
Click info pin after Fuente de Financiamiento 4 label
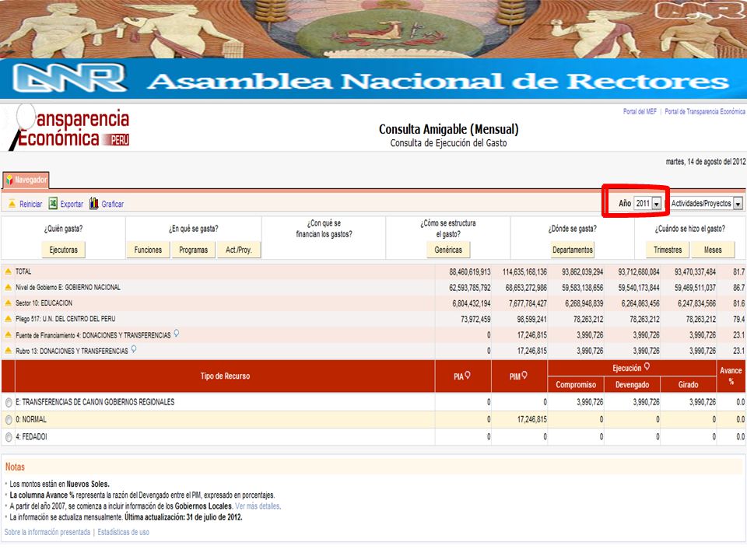pyautogui.click(x=177, y=334)
